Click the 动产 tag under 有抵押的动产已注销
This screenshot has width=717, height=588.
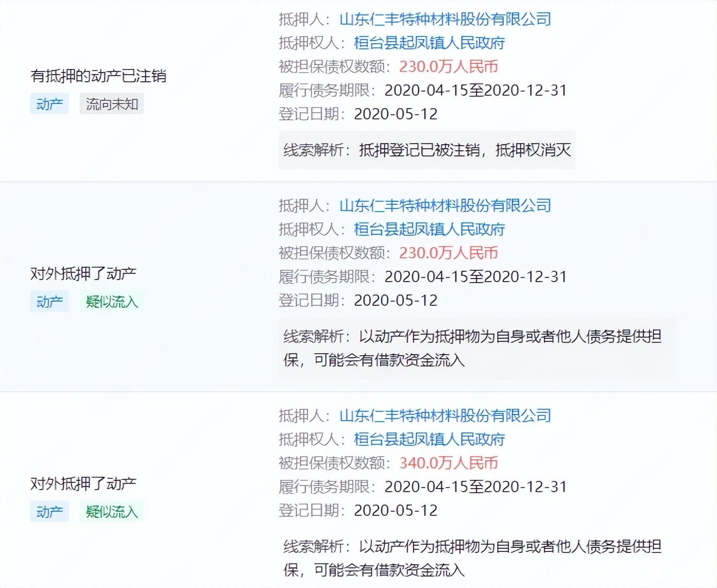(x=49, y=104)
